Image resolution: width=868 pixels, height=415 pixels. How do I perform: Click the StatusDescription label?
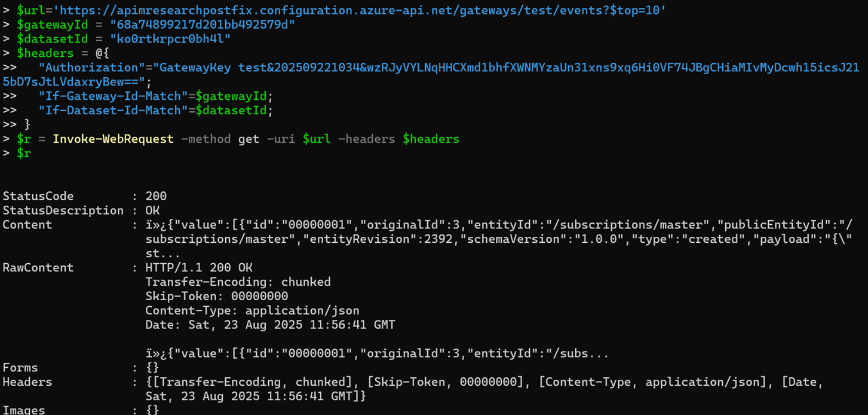[63, 210]
